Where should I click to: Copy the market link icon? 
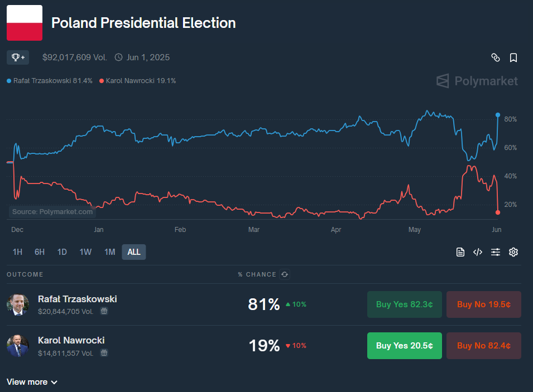pos(495,57)
